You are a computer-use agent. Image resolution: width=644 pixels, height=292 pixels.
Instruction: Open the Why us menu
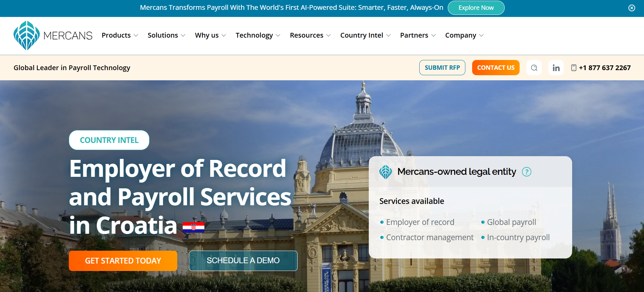[207, 35]
